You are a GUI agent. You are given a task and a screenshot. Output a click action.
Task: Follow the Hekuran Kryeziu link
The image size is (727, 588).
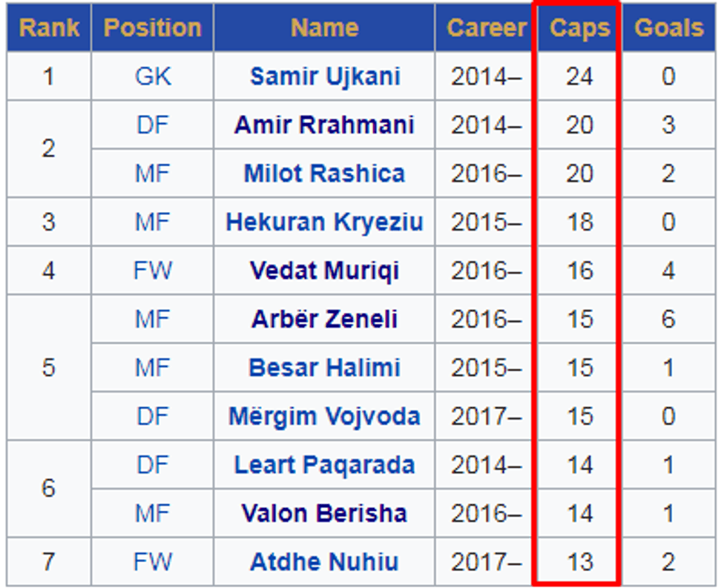[324, 222]
